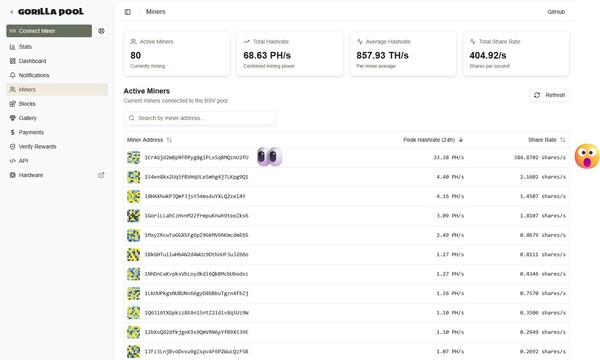Click identicon of miner 1NhDnCwK
This screenshot has height=360, width=600.
134,274
